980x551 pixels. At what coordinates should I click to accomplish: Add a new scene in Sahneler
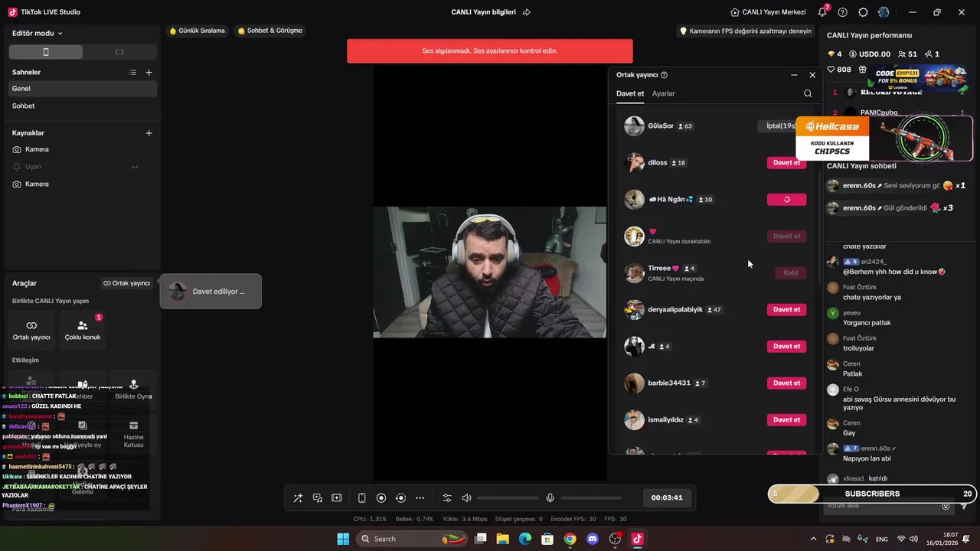(149, 72)
